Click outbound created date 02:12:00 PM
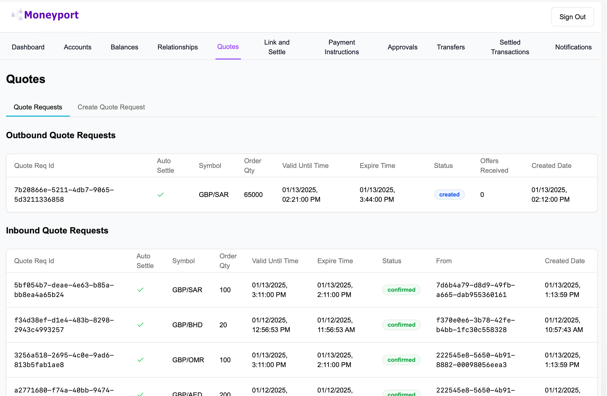The image size is (607, 396). click(550, 195)
